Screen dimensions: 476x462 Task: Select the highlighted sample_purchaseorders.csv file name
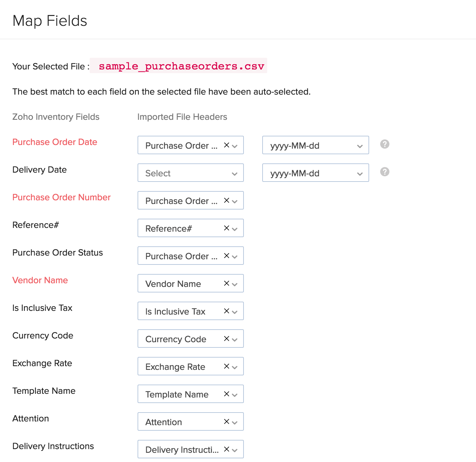[x=181, y=66]
